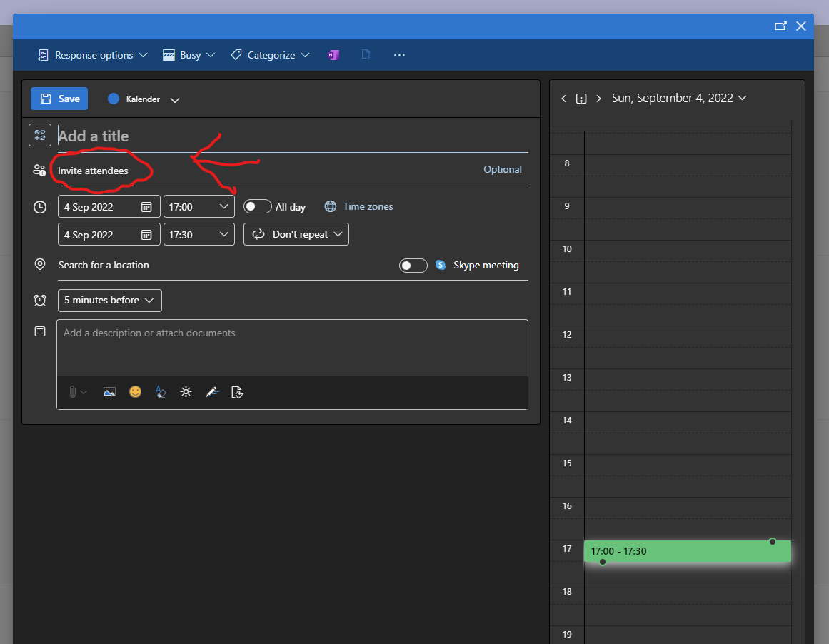Click the pen icon in description toolbar
Screen dimensions: 829x644
tap(211, 392)
